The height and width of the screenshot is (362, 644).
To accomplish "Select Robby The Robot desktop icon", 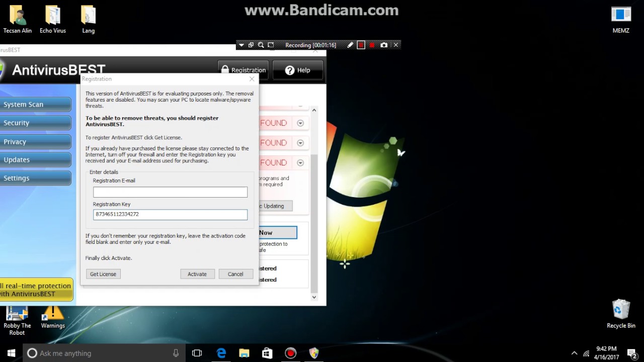I will (x=17, y=320).
